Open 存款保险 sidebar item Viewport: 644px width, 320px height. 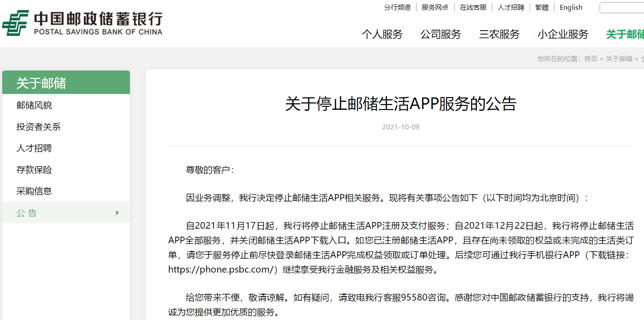pos(34,170)
